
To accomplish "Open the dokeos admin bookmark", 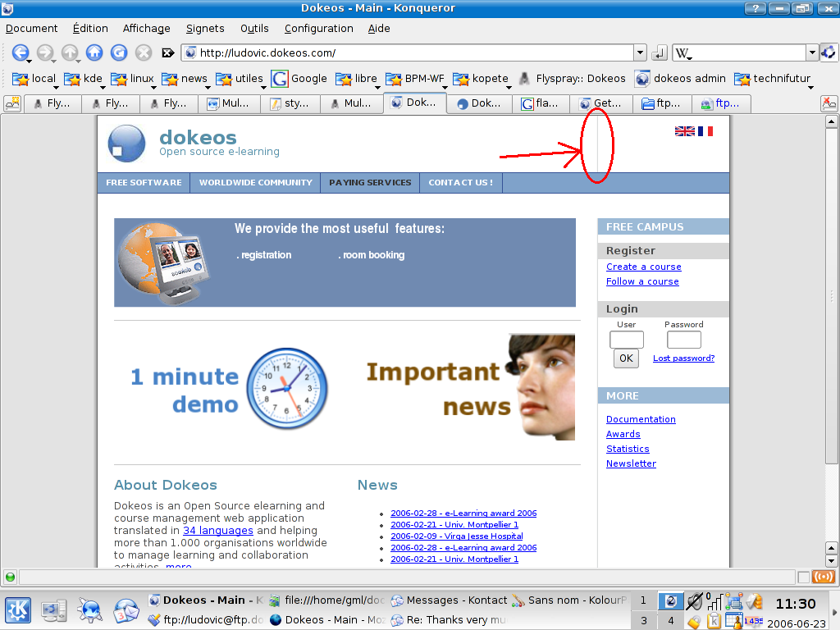I will [x=680, y=79].
